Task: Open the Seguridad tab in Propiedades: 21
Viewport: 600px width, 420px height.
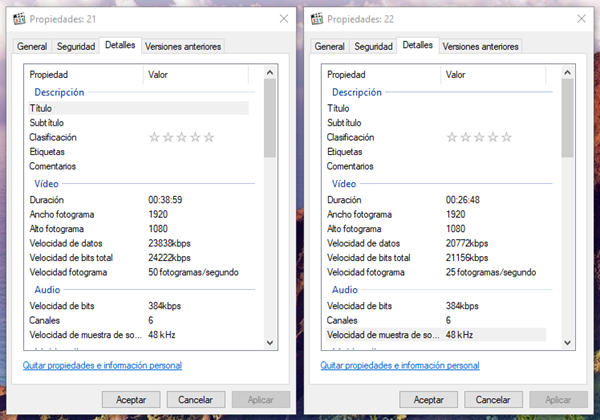Action: pyautogui.click(x=76, y=46)
